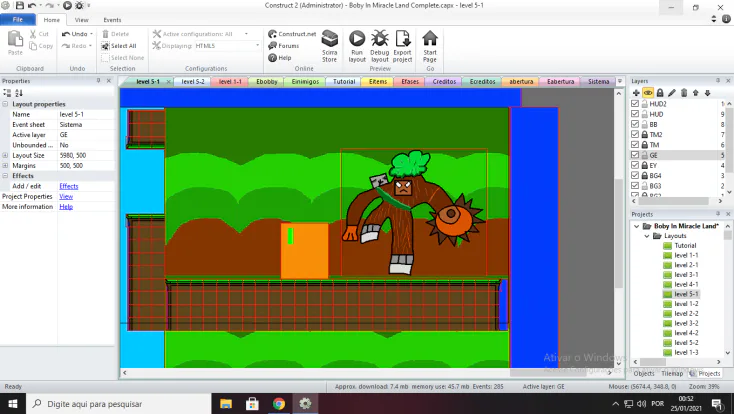Expand the Layout Size property

[x=5, y=155]
